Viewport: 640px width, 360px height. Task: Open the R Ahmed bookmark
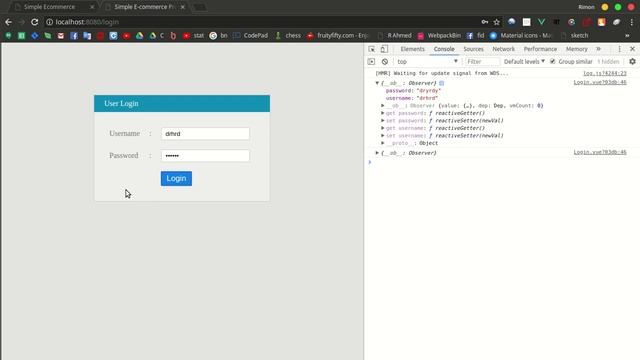click(395, 36)
